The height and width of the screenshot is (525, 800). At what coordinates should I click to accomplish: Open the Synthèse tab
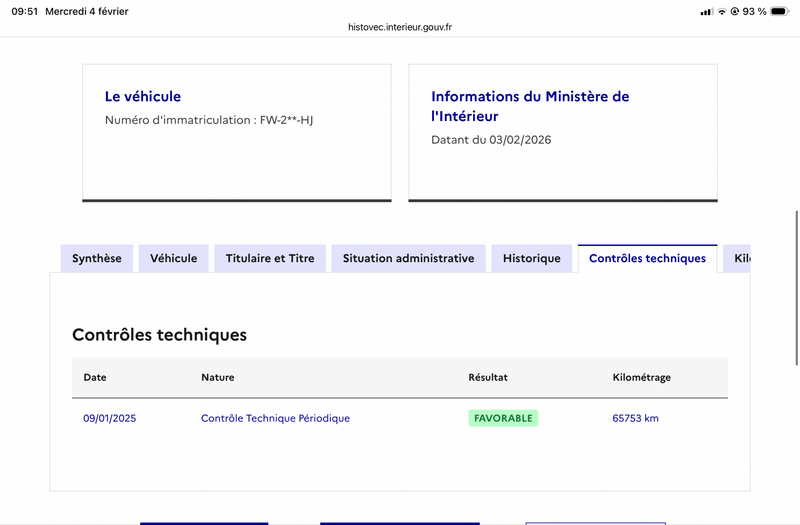[97, 258]
